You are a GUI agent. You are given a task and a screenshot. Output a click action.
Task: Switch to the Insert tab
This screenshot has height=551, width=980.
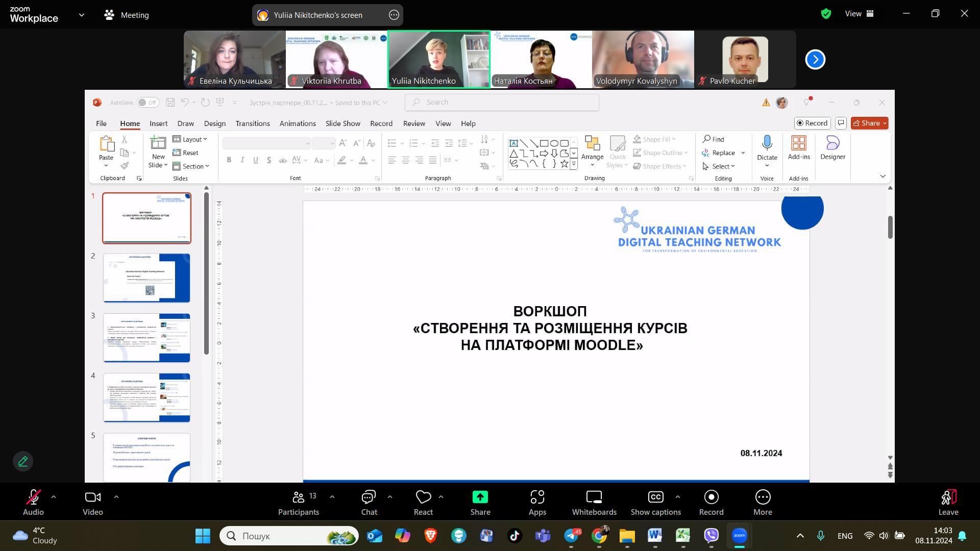(x=158, y=123)
